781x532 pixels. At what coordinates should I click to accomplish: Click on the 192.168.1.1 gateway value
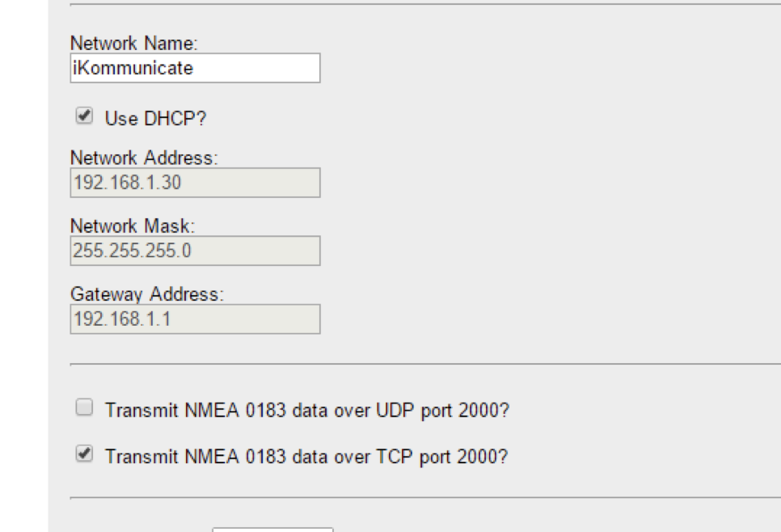(x=122, y=319)
